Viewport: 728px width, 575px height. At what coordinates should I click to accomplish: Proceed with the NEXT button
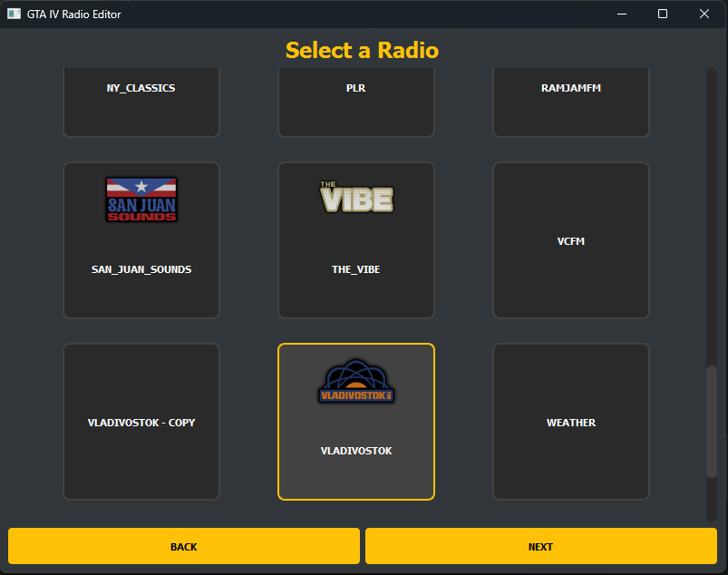click(x=541, y=546)
